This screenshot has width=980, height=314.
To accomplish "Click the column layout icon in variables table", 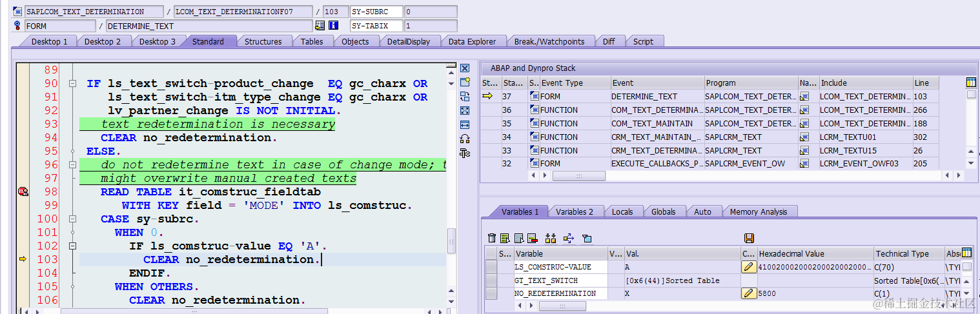I will coord(966,253).
